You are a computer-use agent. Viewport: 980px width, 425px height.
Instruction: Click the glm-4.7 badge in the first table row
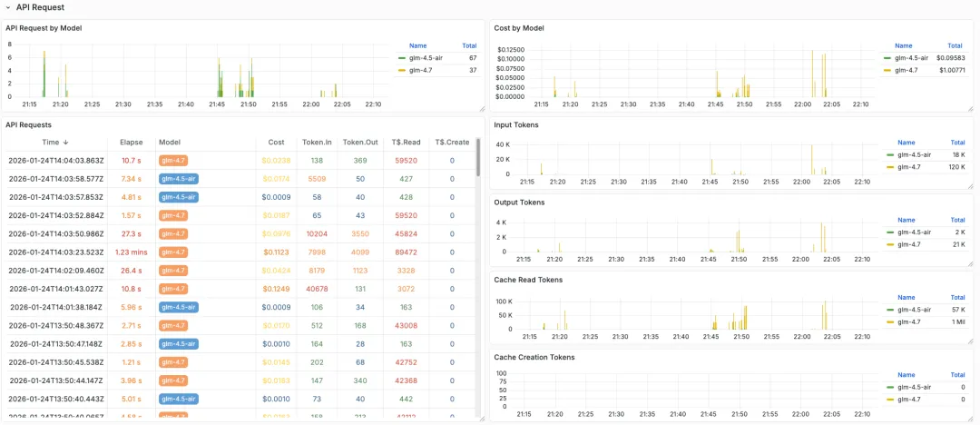[172, 161]
